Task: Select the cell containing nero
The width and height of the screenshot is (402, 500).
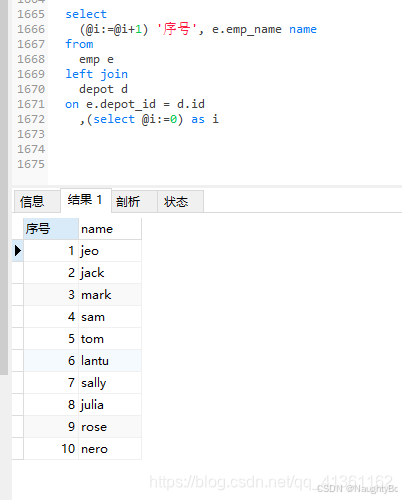Action: click(x=110, y=449)
